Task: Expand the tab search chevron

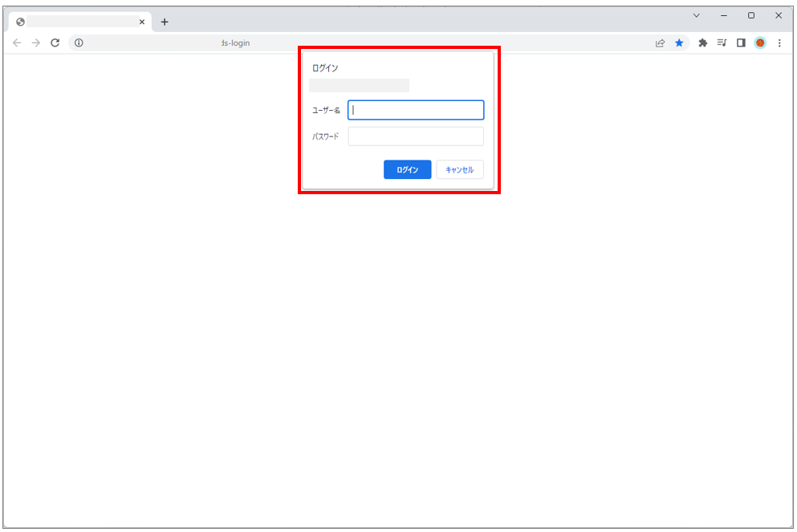Action: click(696, 15)
